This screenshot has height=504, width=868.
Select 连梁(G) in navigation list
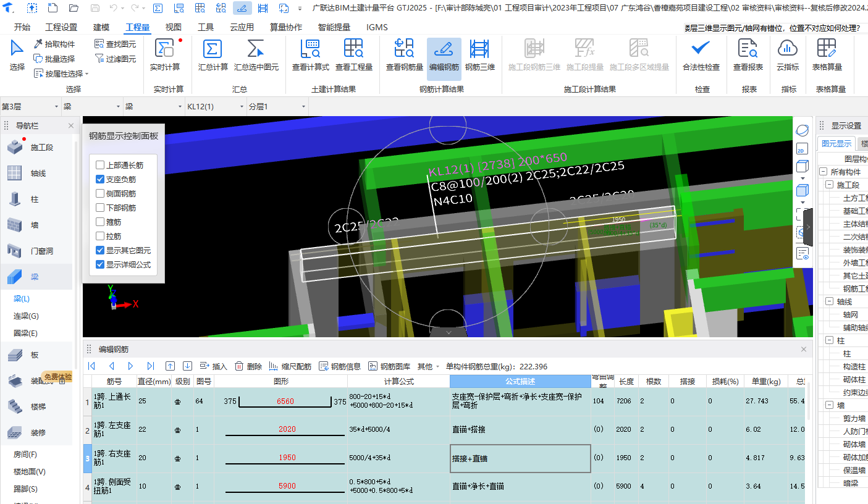point(26,316)
